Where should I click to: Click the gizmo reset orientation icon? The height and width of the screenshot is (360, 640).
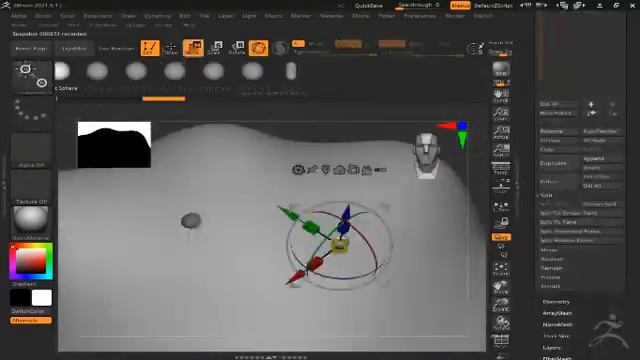[x=353, y=169]
